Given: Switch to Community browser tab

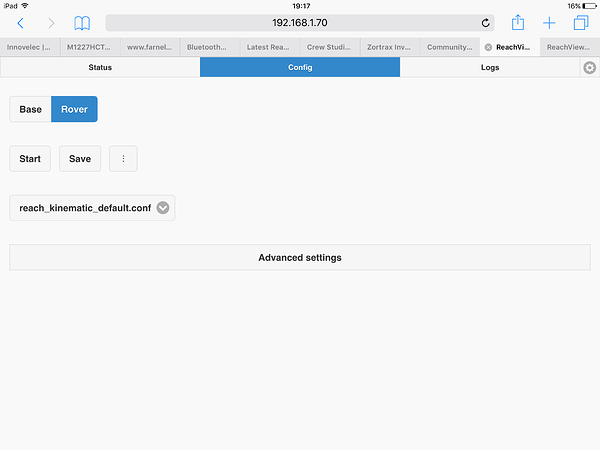Looking at the screenshot, I should (x=450, y=47).
